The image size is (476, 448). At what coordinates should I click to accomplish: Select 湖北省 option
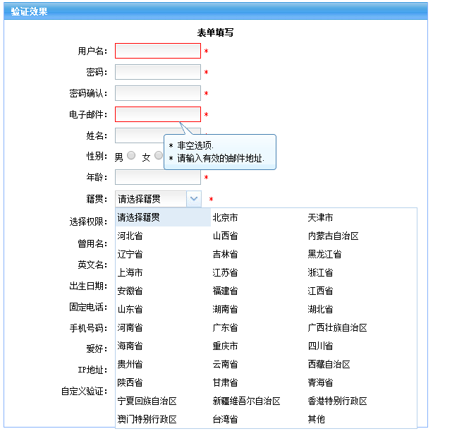click(320, 309)
